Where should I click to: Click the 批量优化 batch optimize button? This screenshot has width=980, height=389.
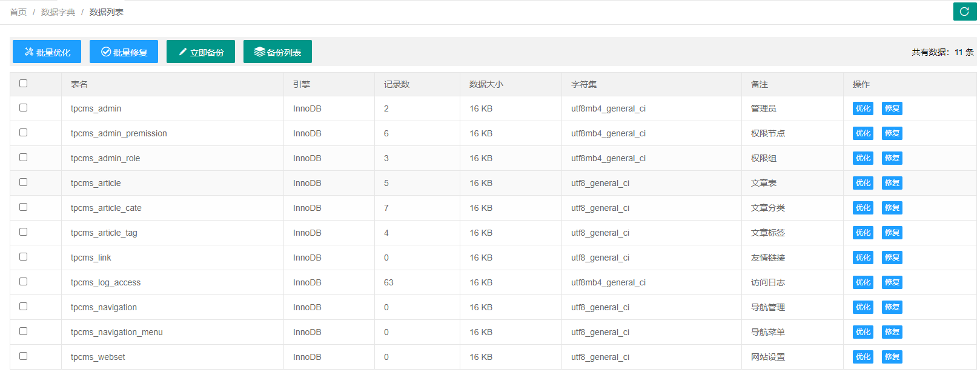click(x=47, y=52)
